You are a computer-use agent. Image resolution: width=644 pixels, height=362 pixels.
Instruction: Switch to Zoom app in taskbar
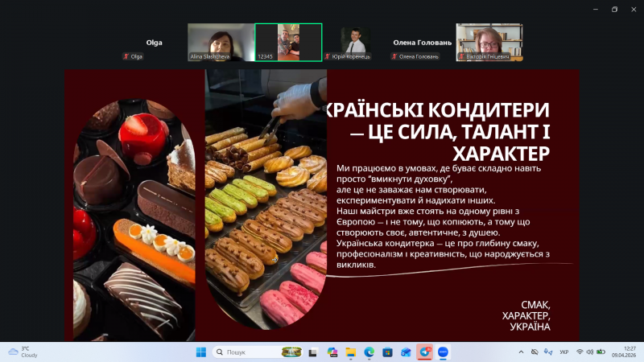pyautogui.click(x=443, y=352)
